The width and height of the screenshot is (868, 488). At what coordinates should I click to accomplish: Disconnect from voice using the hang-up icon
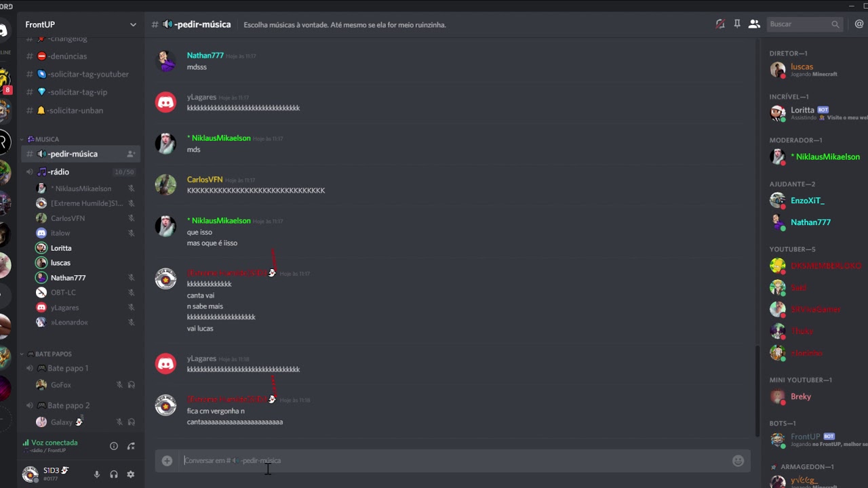pos(131,446)
